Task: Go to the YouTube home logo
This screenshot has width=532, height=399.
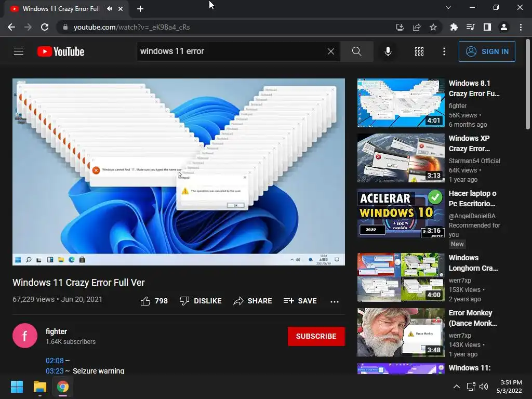Action: click(x=61, y=51)
